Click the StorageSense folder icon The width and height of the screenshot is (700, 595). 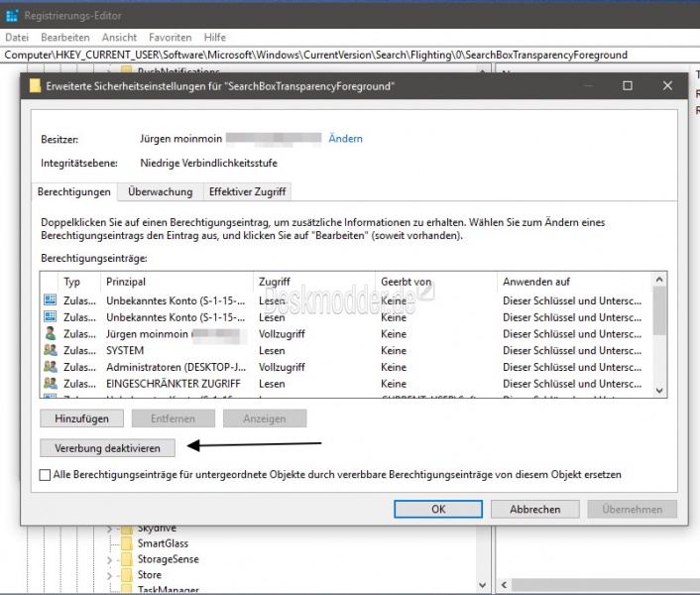coord(127,559)
